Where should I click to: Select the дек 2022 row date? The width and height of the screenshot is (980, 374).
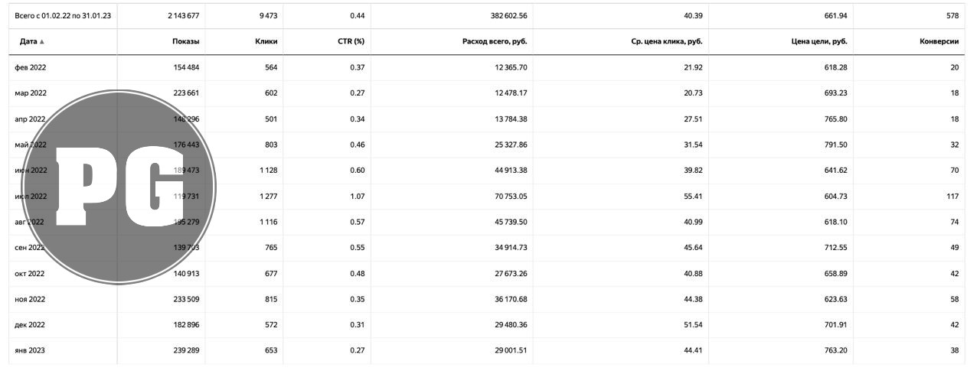click(x=31, y=325)
